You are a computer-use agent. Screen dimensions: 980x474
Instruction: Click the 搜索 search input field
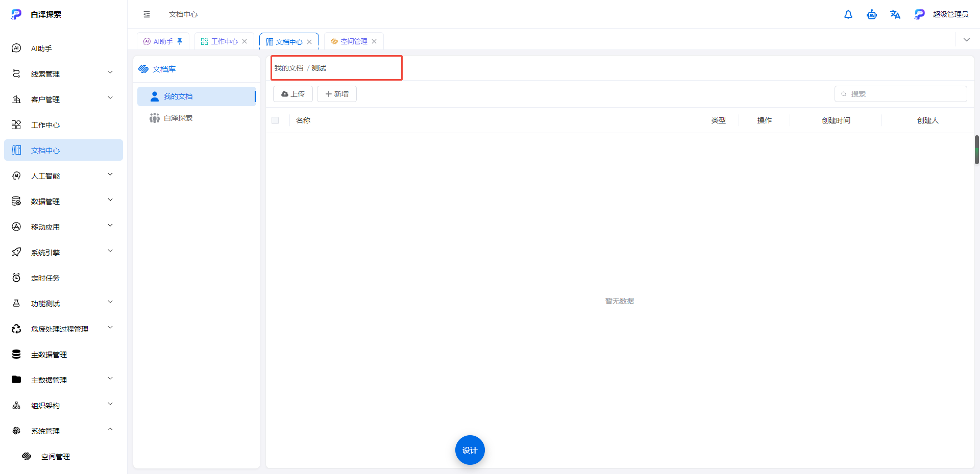[901, 94]
